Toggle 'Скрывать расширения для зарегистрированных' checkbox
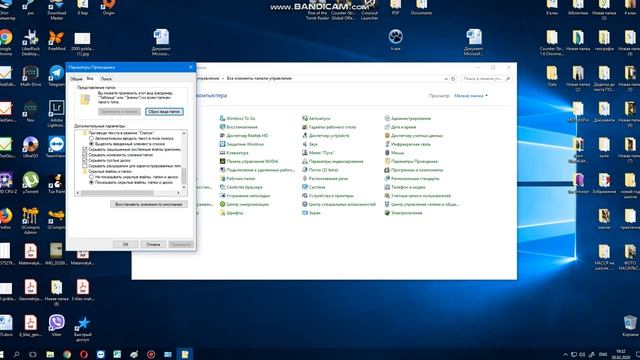 pos(85,166)
